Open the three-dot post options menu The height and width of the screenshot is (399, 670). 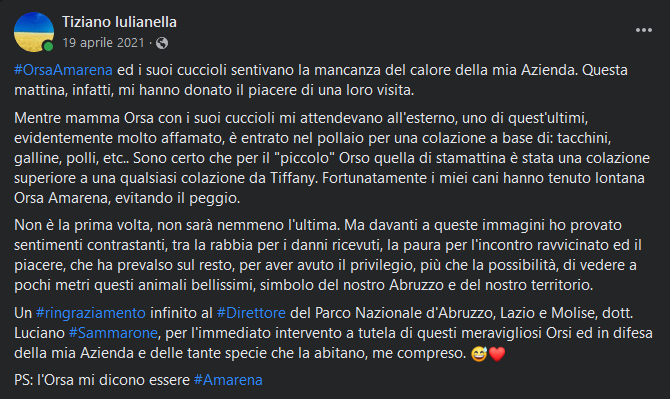(644, 30)
